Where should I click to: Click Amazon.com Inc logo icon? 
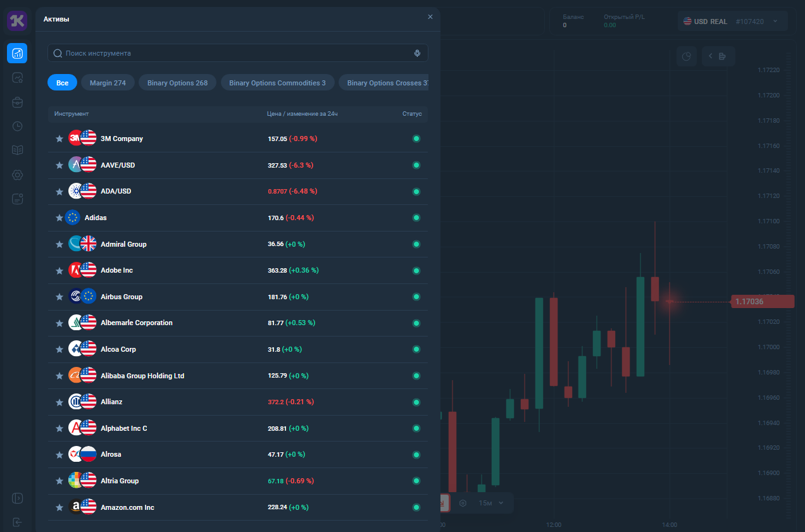click(x=75, y=507)
